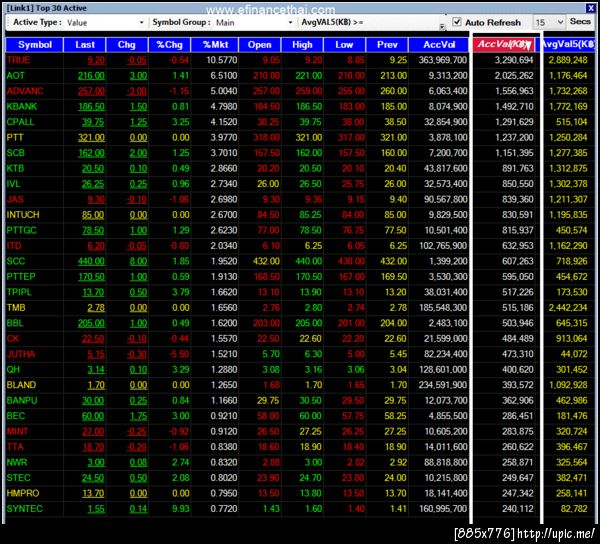Select the INTUCH symbol
This screenshot has height=544, width=600.
pyautogui.click(x=23, y=215)
